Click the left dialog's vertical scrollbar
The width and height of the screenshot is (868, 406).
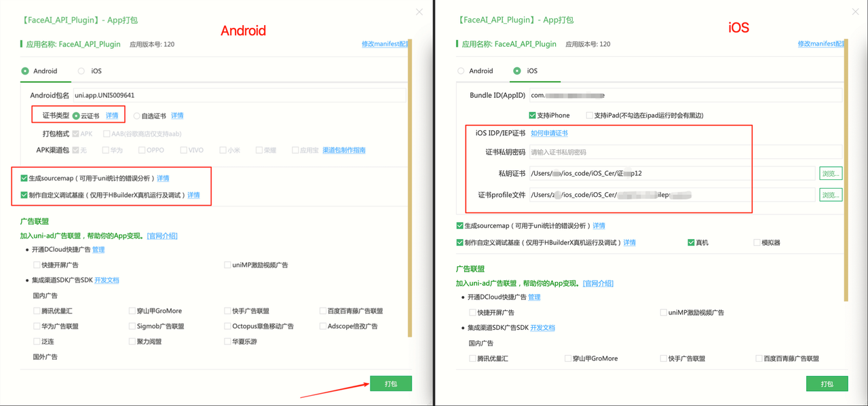pos(410,188)
